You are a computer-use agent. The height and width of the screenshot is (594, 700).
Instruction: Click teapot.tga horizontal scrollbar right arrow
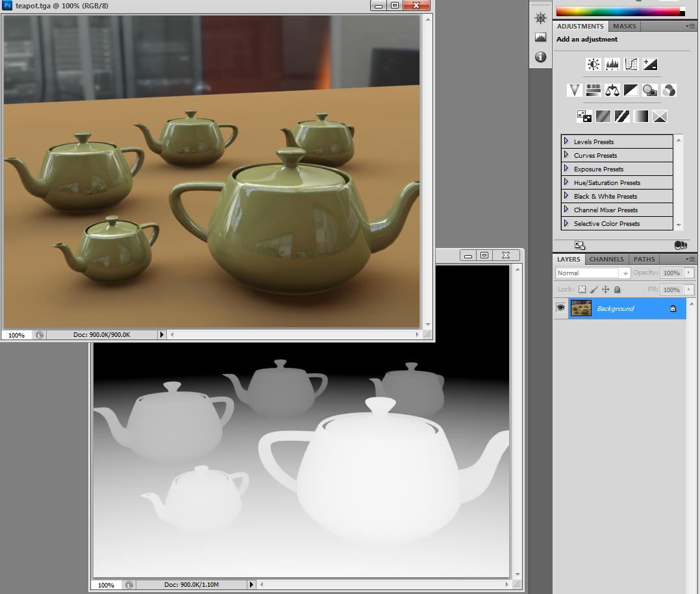click(x=418, y=334)
